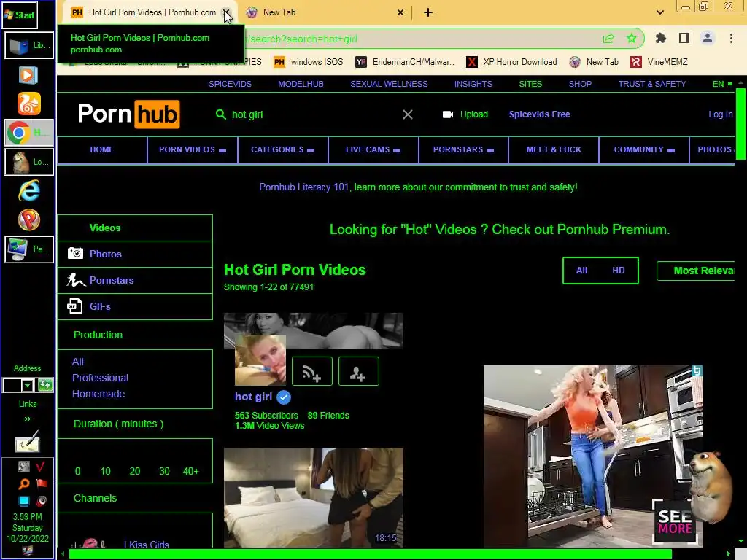747x560 pixels.
Task: Open Chrome's three-dot menu
Action: 731,38
